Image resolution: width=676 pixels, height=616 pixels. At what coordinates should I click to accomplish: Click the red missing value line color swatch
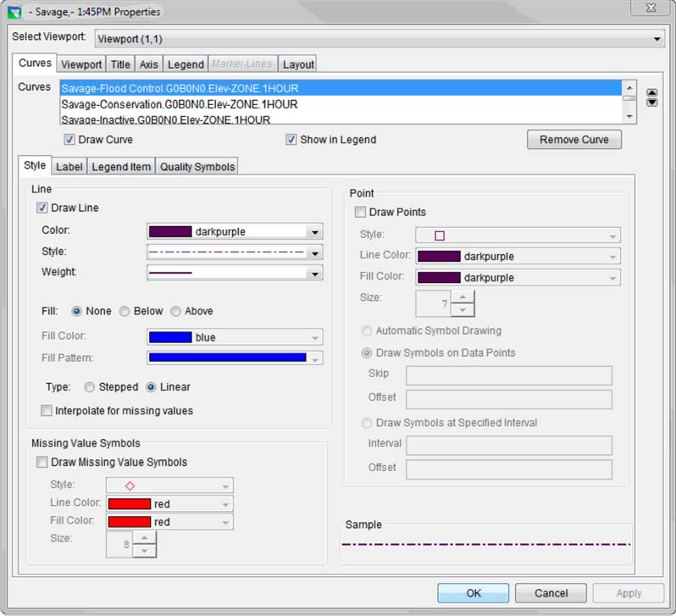130,504
